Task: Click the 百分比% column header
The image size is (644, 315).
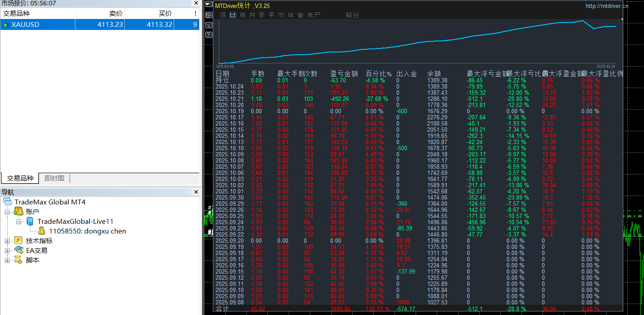Action: coord(379,74)
